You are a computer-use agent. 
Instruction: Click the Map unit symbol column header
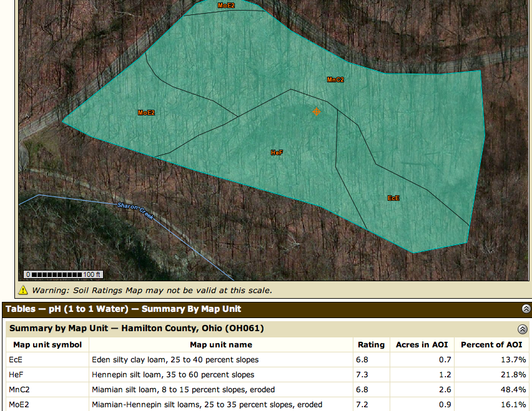tap(47, 345)
